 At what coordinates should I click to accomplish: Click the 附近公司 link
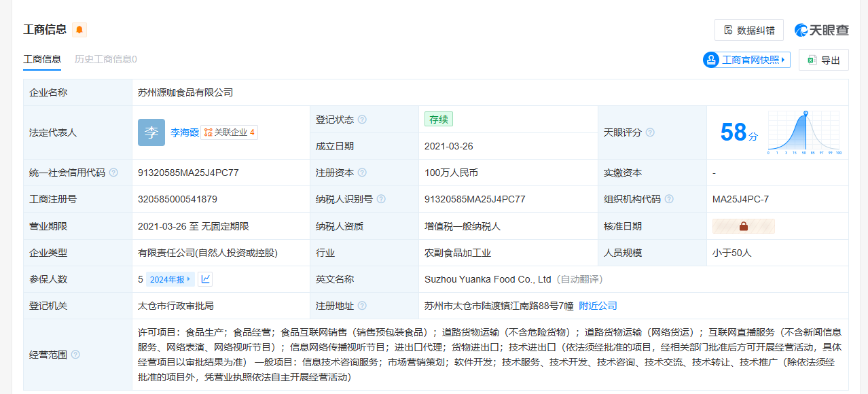[x=598, y=306]
